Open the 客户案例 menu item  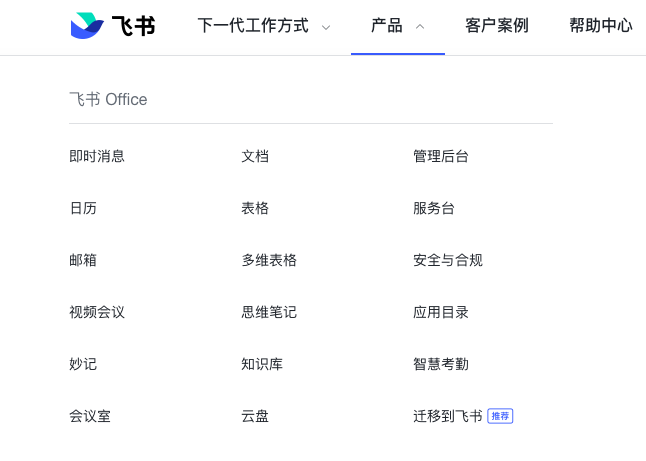coord(497,26)
